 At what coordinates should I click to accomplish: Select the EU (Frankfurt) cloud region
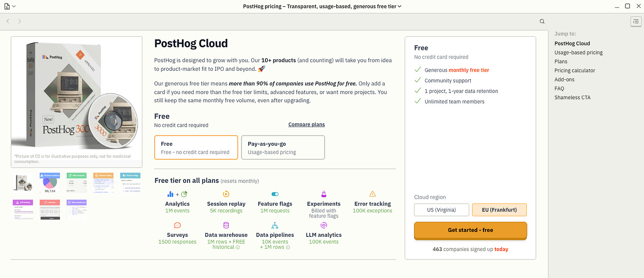[499, 210]
